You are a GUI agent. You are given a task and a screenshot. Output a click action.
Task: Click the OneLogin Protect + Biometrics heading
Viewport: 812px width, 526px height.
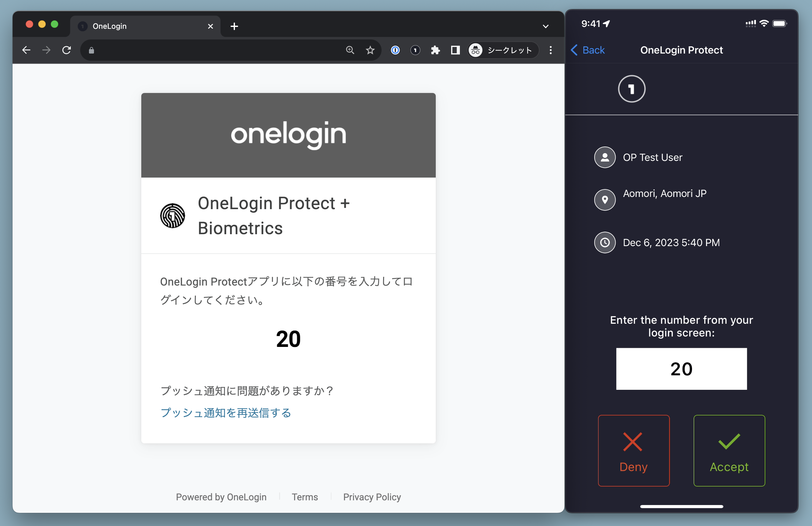pyautogui.click(x=274, y=215)
